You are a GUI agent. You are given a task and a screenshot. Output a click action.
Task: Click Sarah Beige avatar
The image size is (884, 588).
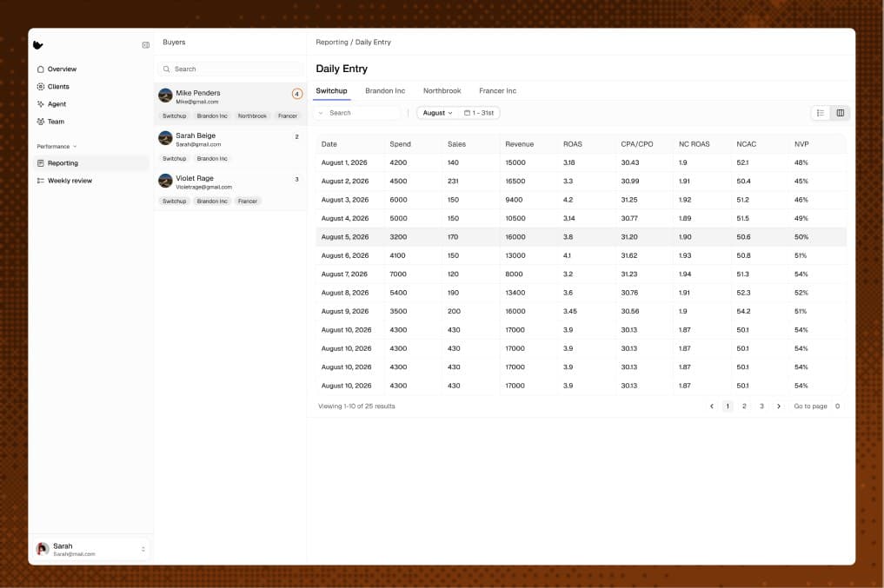pyautogui.click(x=165, y=138)
